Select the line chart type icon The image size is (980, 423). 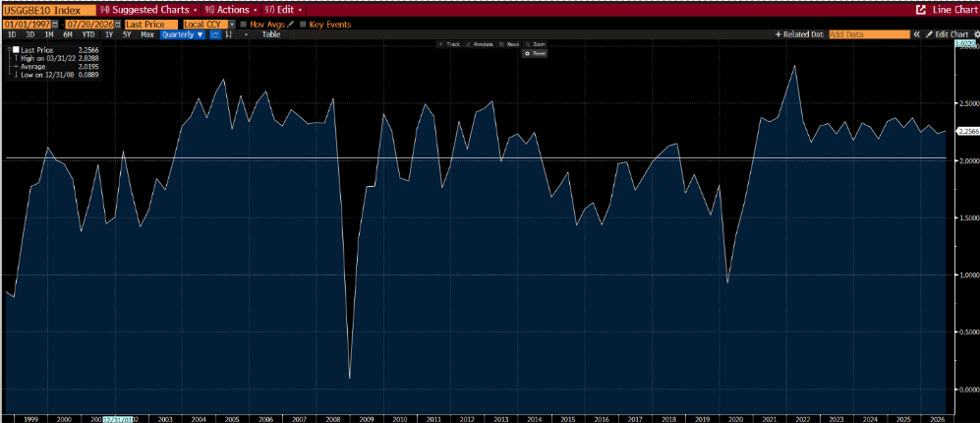coord(215,34)
